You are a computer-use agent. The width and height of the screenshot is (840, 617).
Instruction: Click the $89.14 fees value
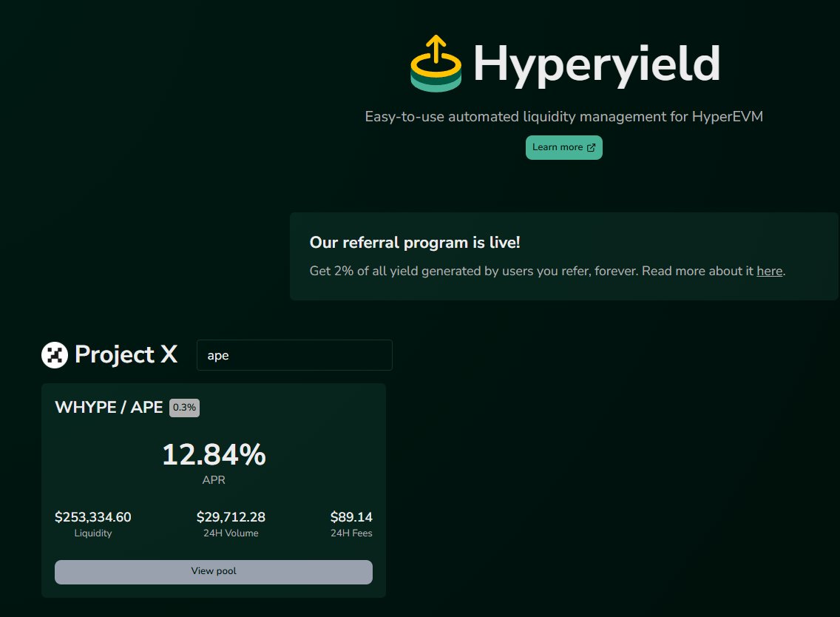351,517
